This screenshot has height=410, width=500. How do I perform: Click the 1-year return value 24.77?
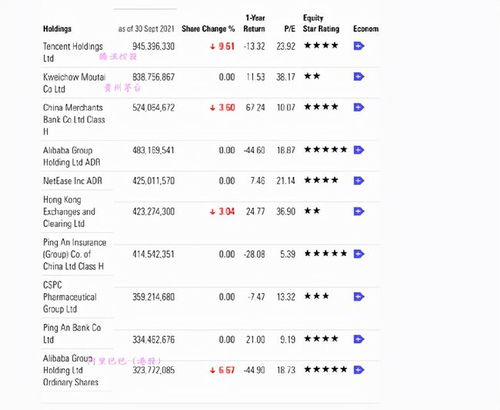(x=255, y=211)
